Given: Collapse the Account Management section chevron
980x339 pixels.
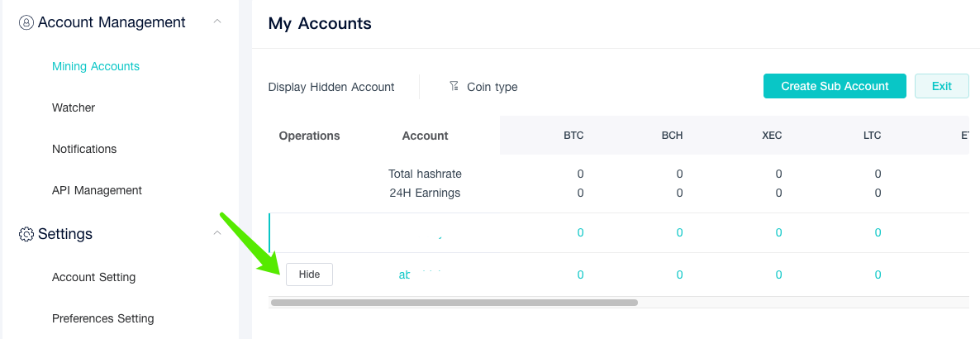Looking at the screenshot, I should coord(216,21).
